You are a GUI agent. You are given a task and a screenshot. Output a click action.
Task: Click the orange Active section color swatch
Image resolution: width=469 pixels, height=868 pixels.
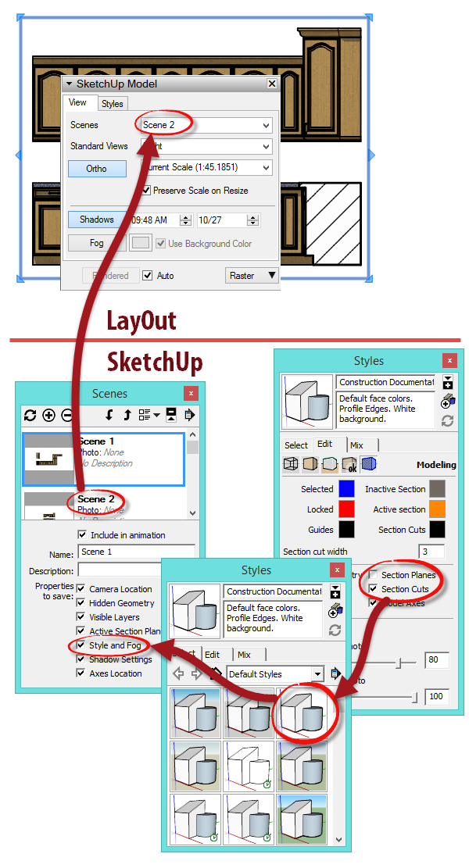point(436,509)
